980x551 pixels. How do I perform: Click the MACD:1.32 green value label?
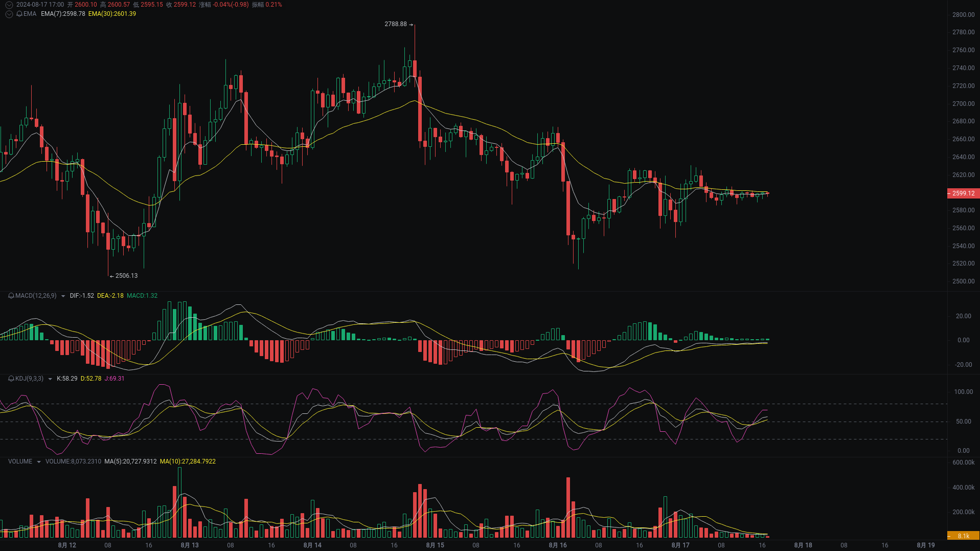tap(142, 296)
